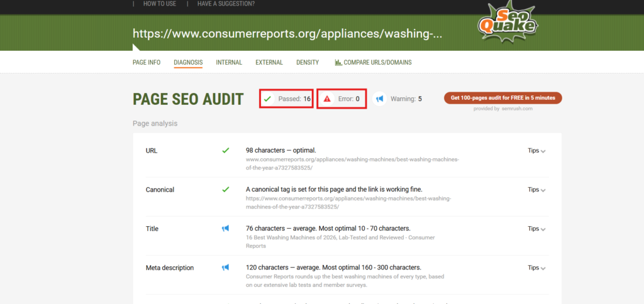
Task: Switch to the Page Info tab
Action: [147, 62]
